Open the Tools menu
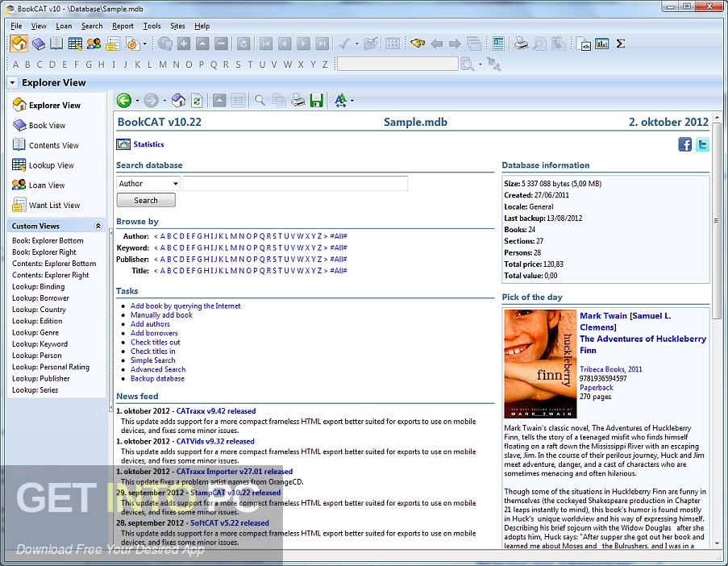The image size is (728, 566). (x=152, y=26)
